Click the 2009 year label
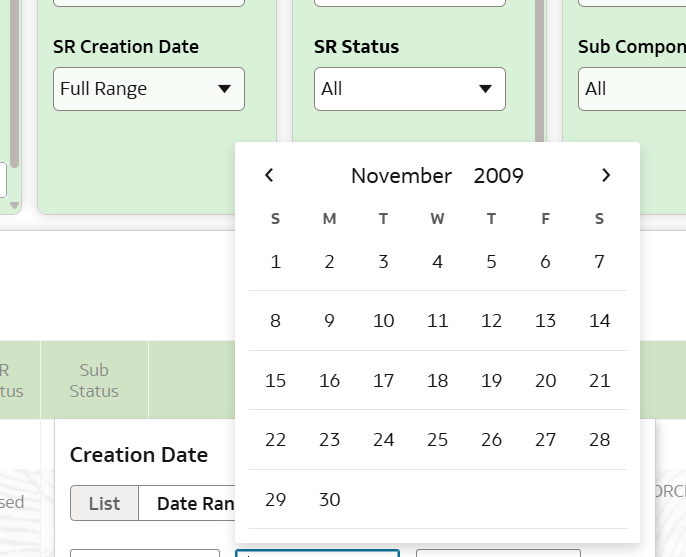 point(498,175)
